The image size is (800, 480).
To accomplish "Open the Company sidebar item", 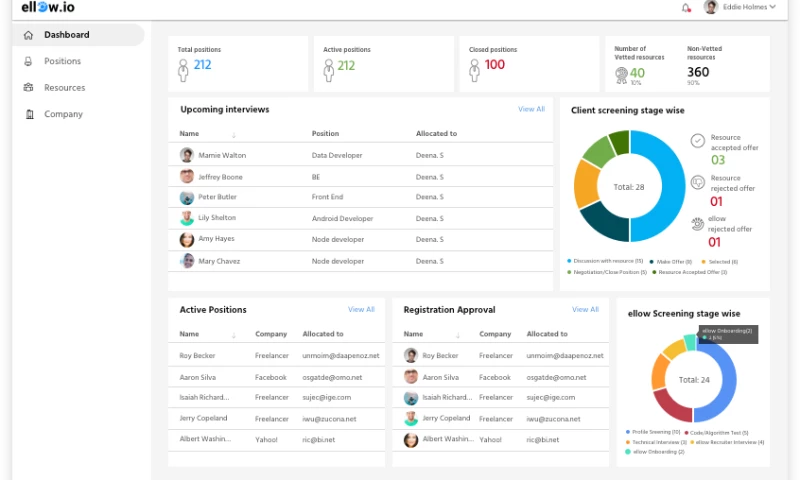I will pos(63,114).
